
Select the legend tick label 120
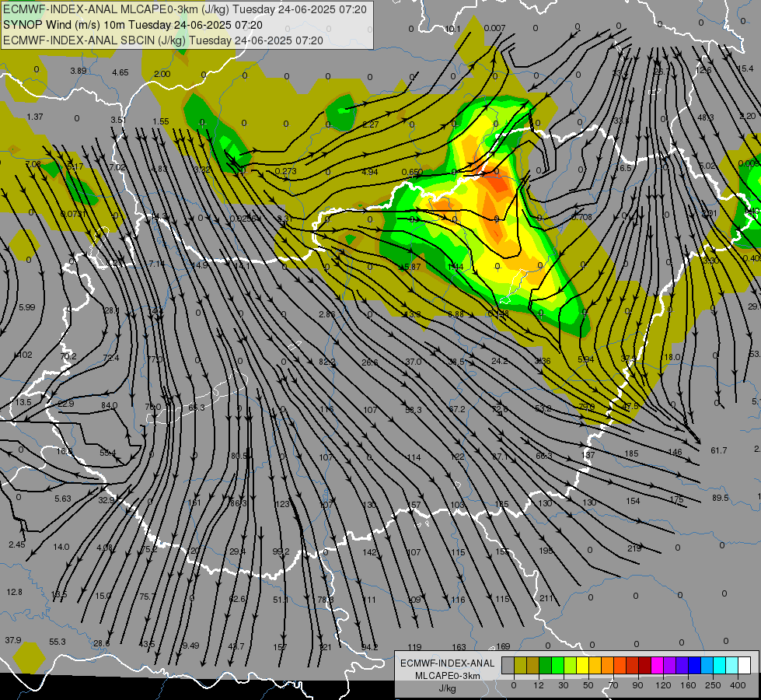664,685
